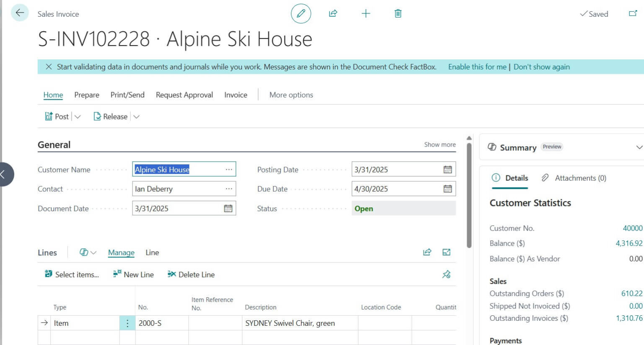Click the Delete Line icon in the Lines toolbar
The height and width of the screenshot is (345, 644).
click(171, 274)
